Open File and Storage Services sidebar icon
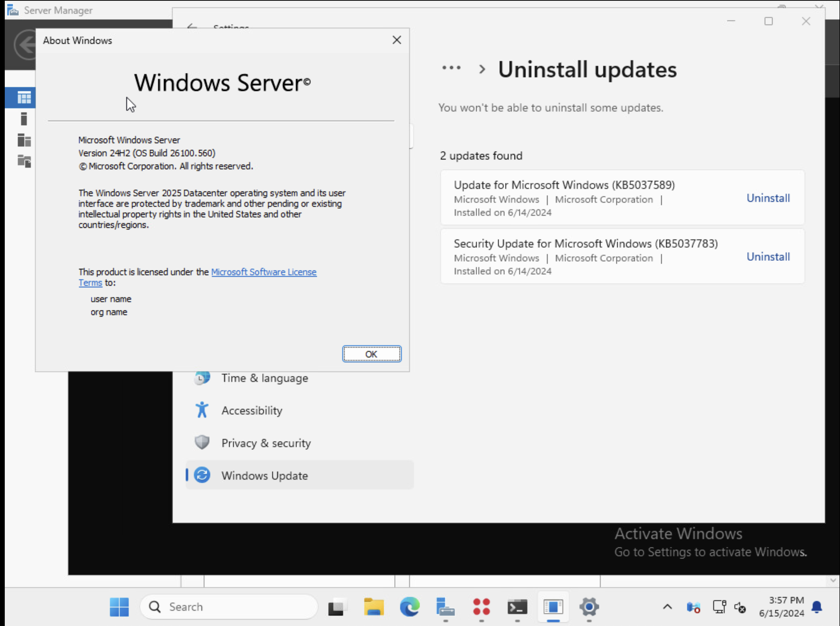Image resolution: width=840 pixels, height=626 pixels. (x=24, y=161)
